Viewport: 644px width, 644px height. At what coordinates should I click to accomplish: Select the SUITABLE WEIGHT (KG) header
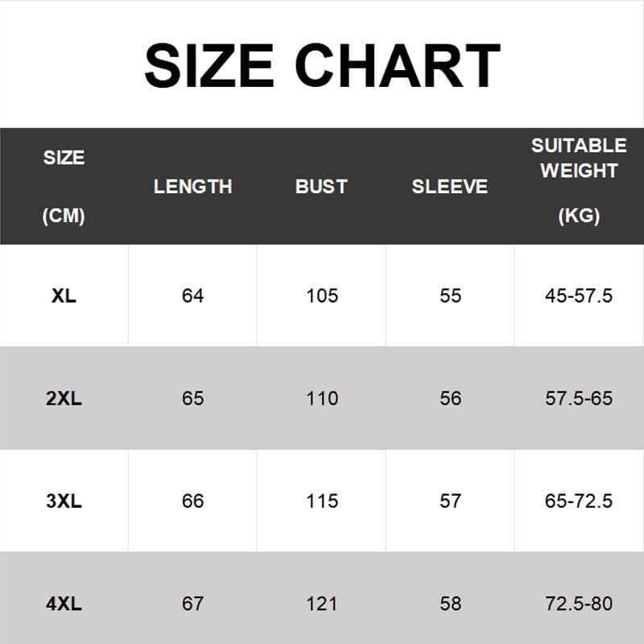579,180
